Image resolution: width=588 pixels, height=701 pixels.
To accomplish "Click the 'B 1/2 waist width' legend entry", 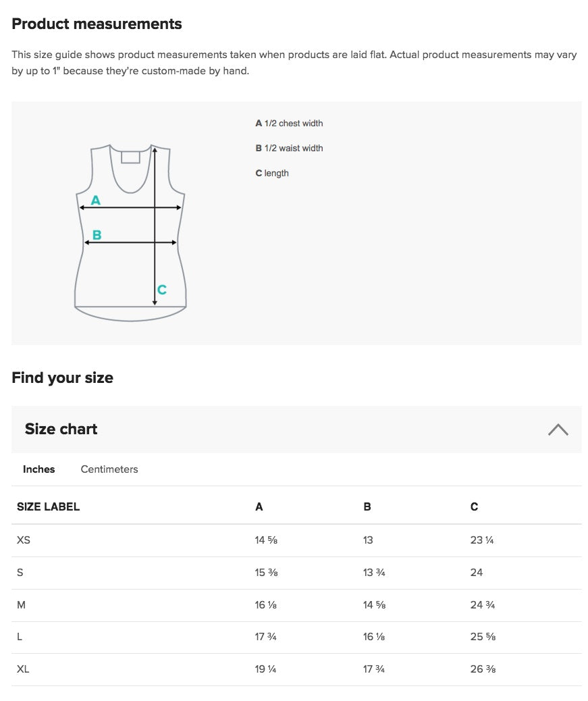I will (289, 149).
